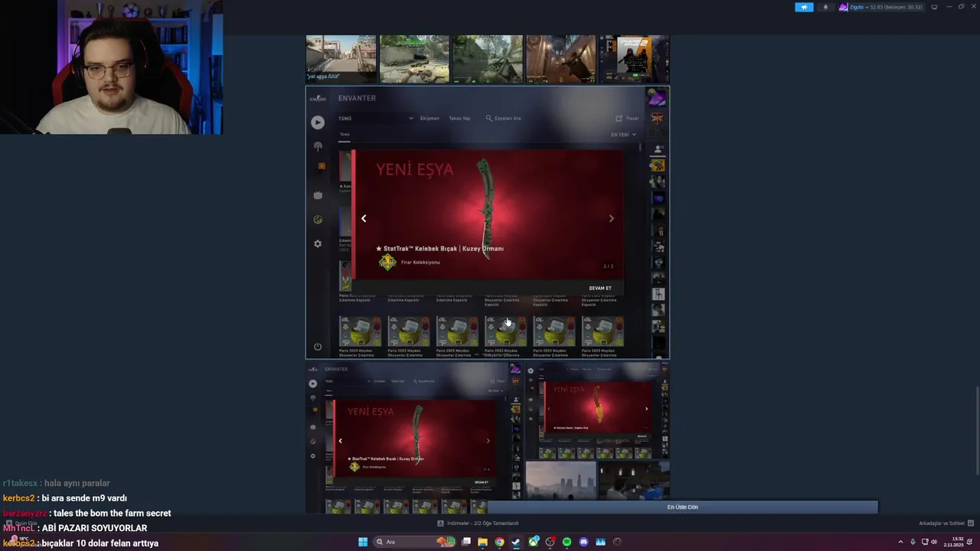Open the Steam notifications bell
Image resolution: width=980 pixels, height=551 pixels.
coord(825,7)
